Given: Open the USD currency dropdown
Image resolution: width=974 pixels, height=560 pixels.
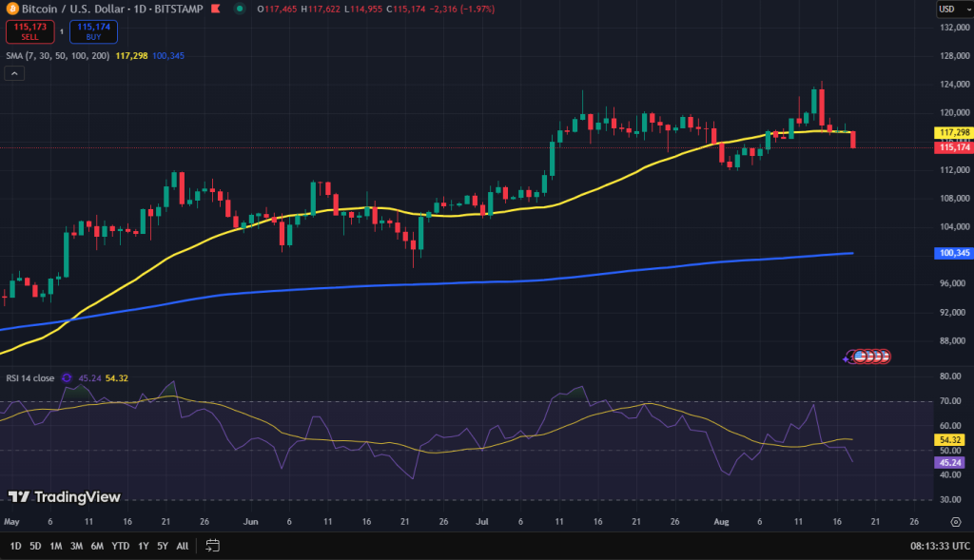Looking at the screenshot, I should point(950,9).
